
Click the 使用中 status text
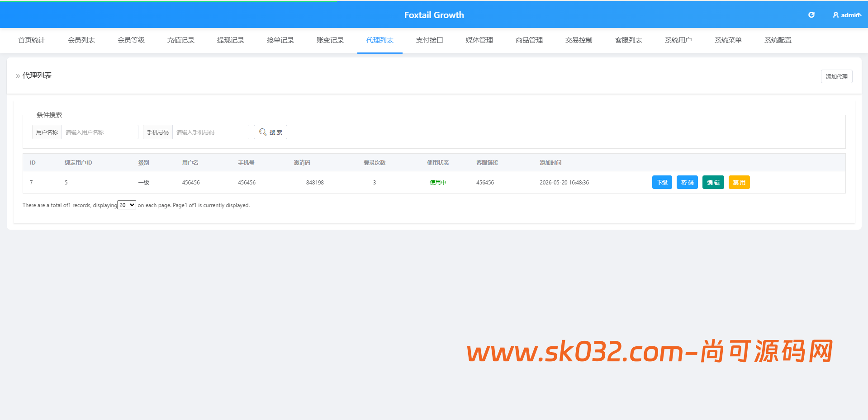point(438,183)
